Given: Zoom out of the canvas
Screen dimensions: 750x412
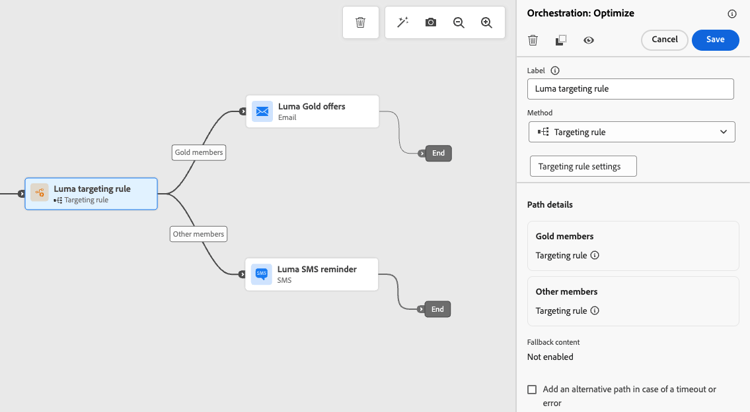Looking at the screenshot, I should pyautogui.click(x=459, y=22).
